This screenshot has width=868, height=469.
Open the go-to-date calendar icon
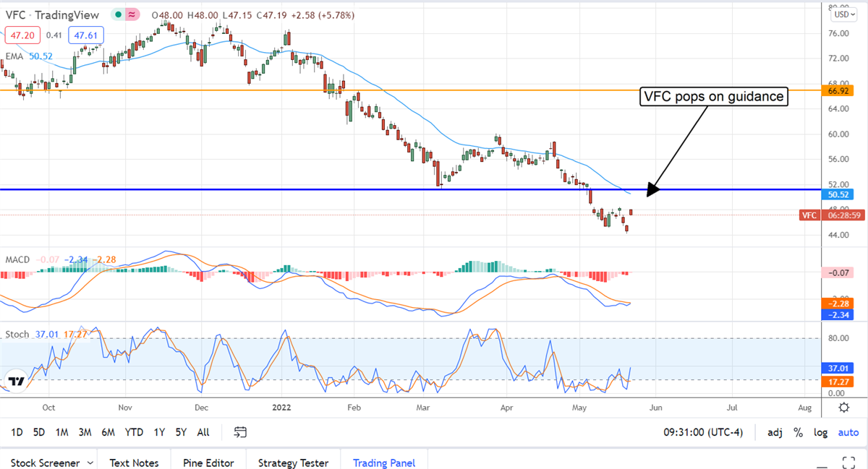[x=241, y=432]
